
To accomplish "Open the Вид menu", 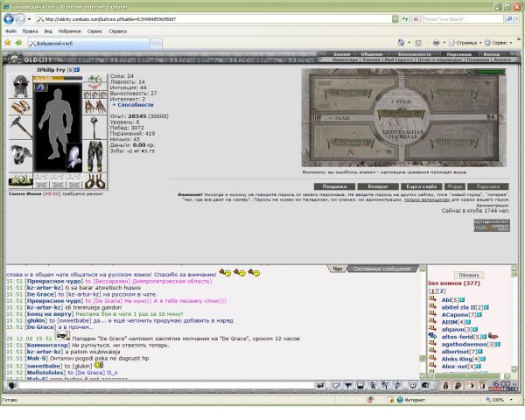I will point(48,31).
